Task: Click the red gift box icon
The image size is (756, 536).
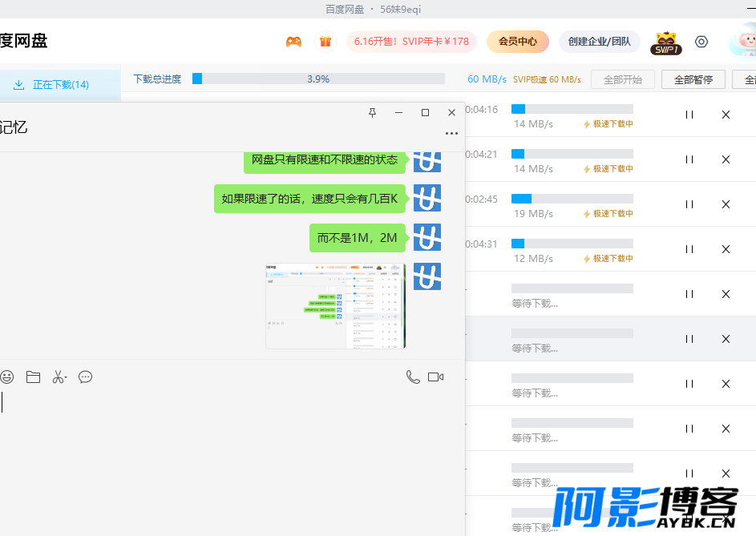Action: click(325, 42)
